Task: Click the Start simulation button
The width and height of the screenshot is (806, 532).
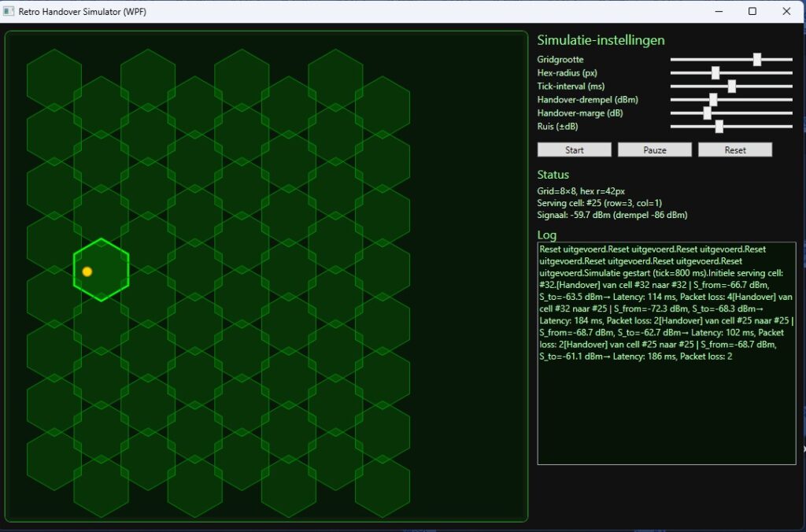Action: pos(574,150)
